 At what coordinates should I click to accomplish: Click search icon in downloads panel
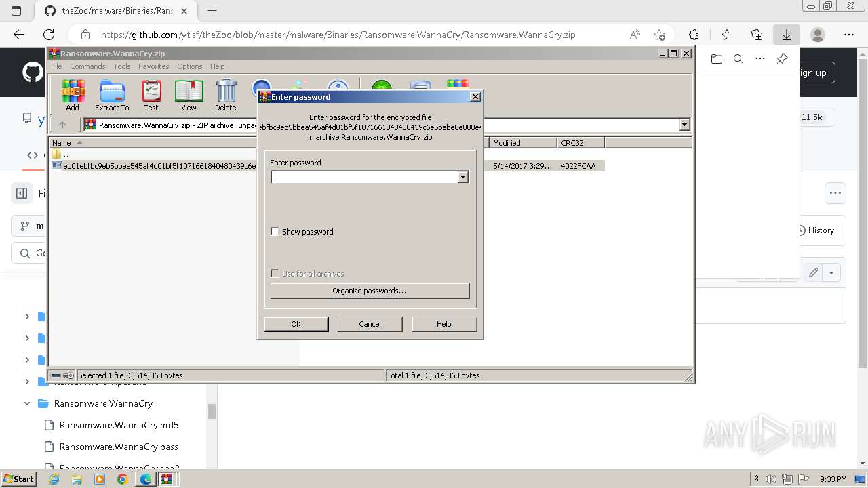(738, 59)
